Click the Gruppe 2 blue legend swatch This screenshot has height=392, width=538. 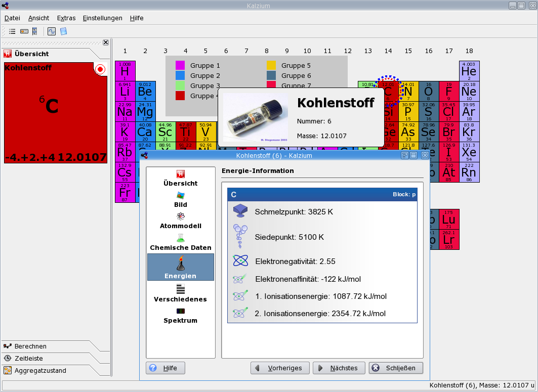click(x=180, y=75)
